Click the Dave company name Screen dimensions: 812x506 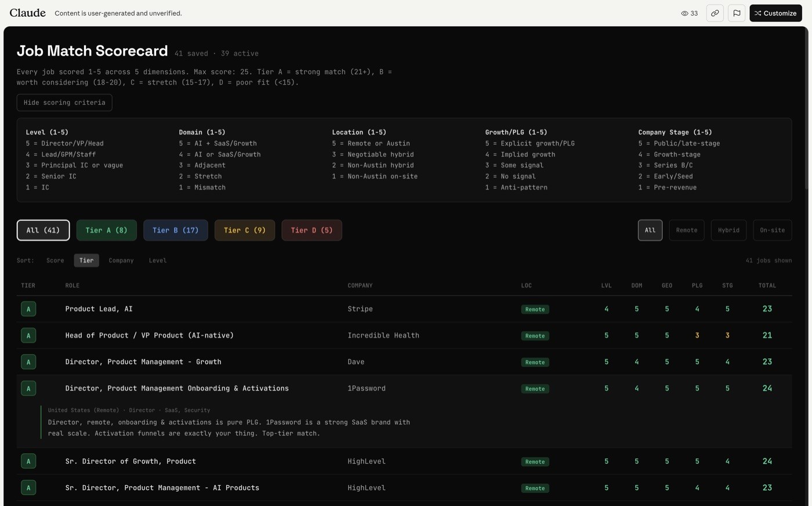356,362
